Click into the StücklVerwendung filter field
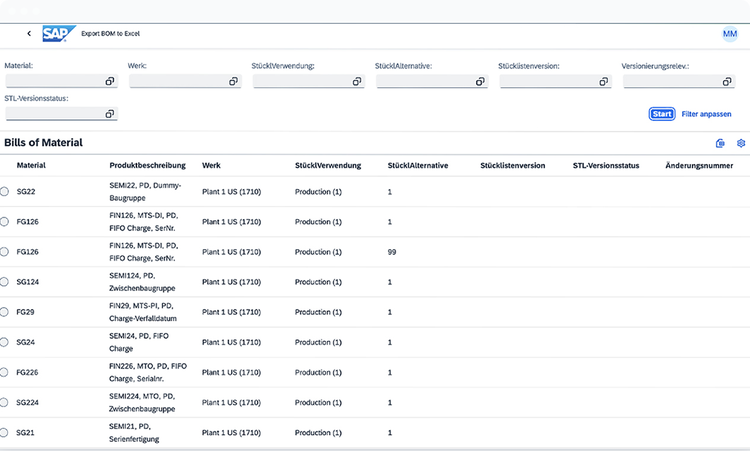The width and height of the screenshot is (750, 451). (309, 81)
